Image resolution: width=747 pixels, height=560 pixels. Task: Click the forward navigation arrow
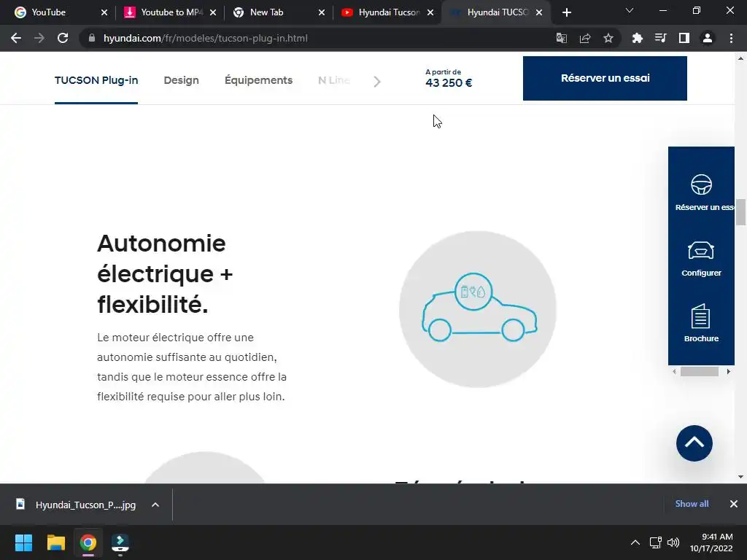(39, 38)
